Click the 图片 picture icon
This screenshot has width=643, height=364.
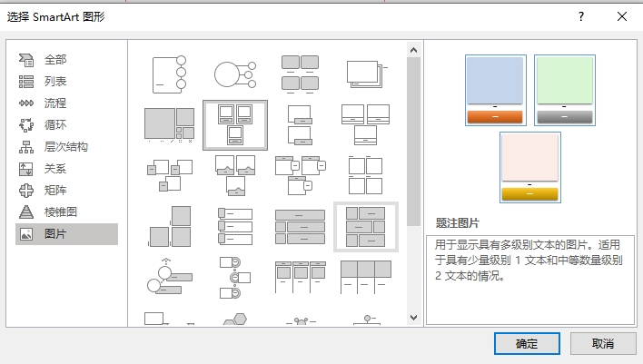26,234
